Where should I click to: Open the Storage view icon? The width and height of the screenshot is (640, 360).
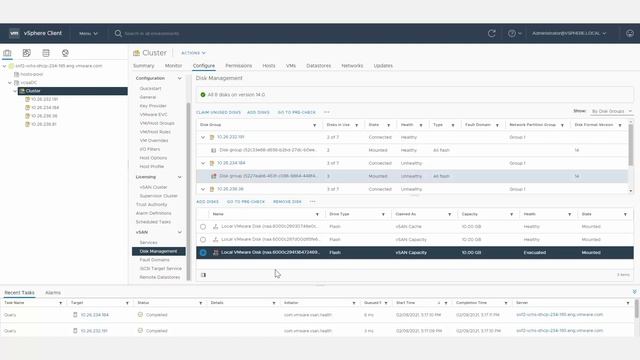(x=46, y=53)
